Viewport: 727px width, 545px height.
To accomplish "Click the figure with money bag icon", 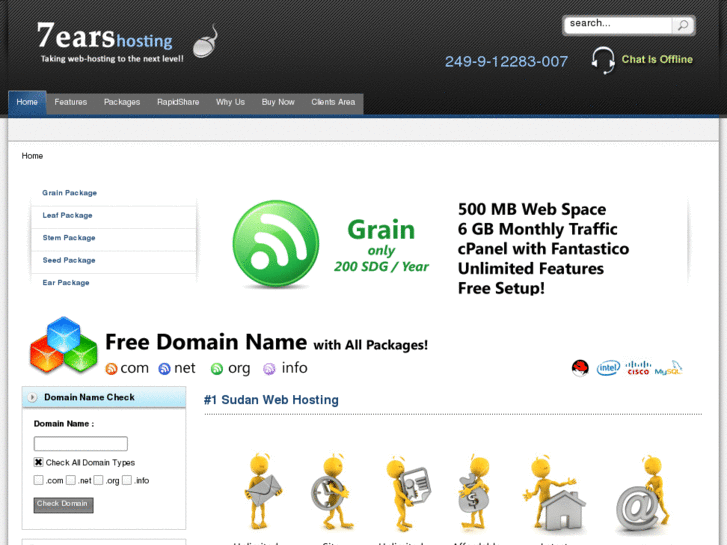I will [x=474, y=493].
